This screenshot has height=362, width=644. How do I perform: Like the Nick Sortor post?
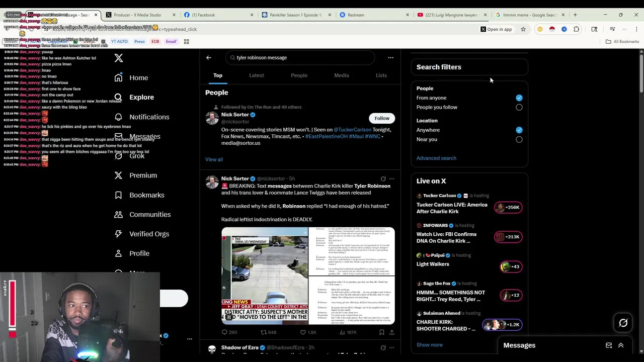tap(308, 332)
